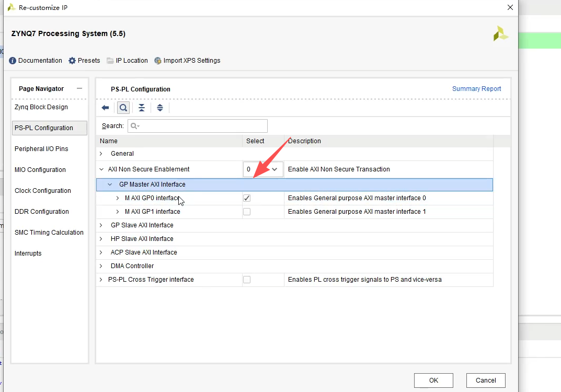Collapse GP Master AXI Interface node
The image size is (561, 392).
coord(110,184)
